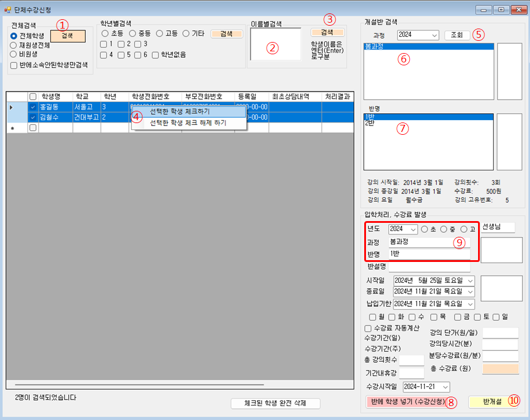Image resolution: width=530 pixels, height=420 pixels.
Task: Click the 체크된 학생 완전 삭제 button
Action: tap(276, 403)
